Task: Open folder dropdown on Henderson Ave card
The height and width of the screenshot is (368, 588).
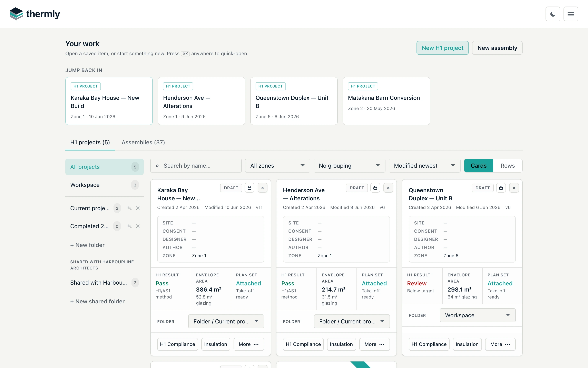Action: [x=352, y=321]
